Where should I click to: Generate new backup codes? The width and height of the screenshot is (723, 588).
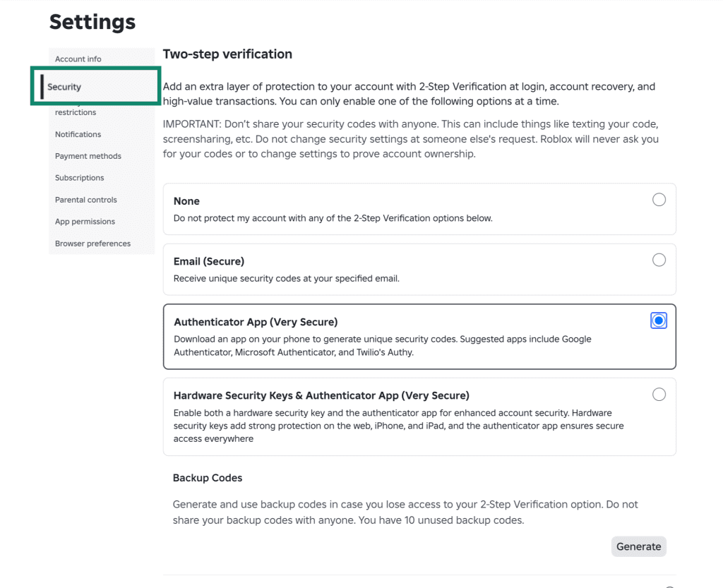click(x=638, y=546)
